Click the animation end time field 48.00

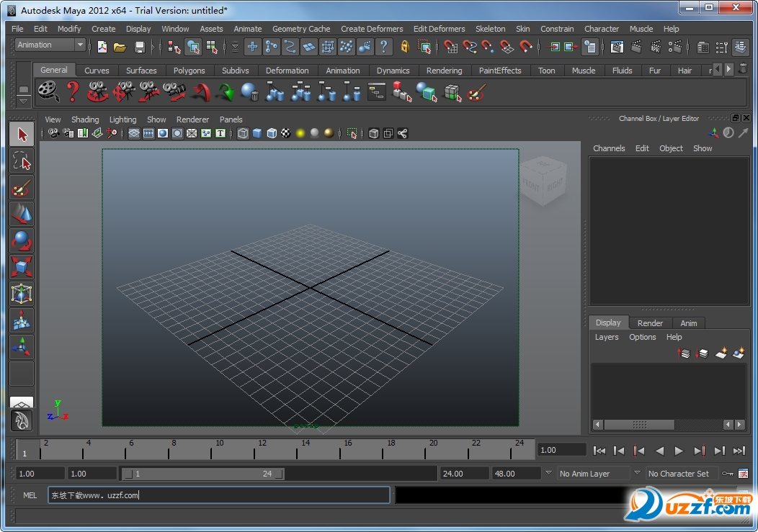pyautogui.click(x=516, y=474)
